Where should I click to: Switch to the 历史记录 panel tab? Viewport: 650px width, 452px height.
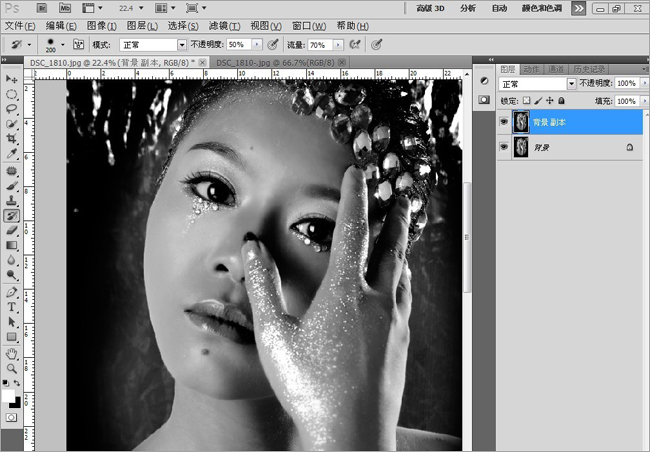(589, 69)
